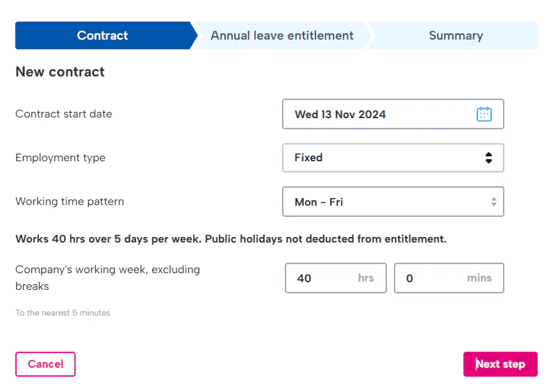Go to Annual leave entitlement tab
The image size is (553, 392).
282,35
